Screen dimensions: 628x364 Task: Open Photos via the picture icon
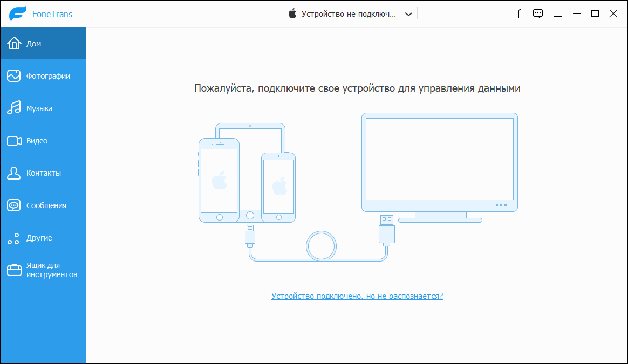(x=13, y=76)
